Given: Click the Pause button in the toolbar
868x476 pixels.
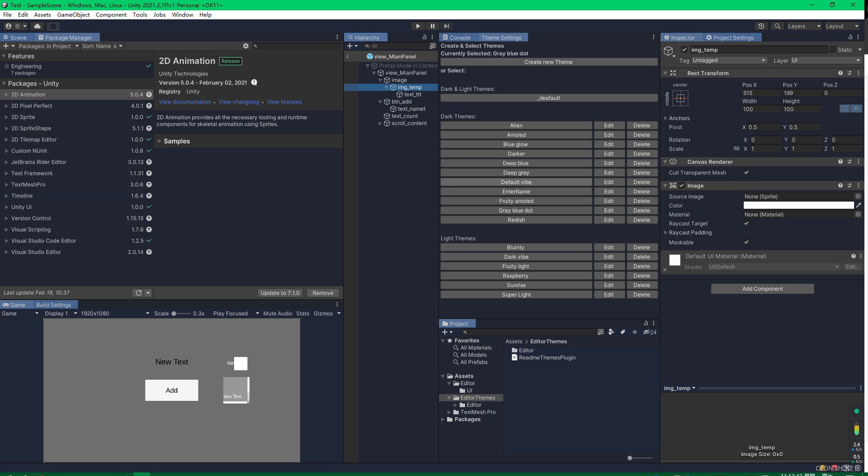Looking at the screenshot, I should 432,26.
